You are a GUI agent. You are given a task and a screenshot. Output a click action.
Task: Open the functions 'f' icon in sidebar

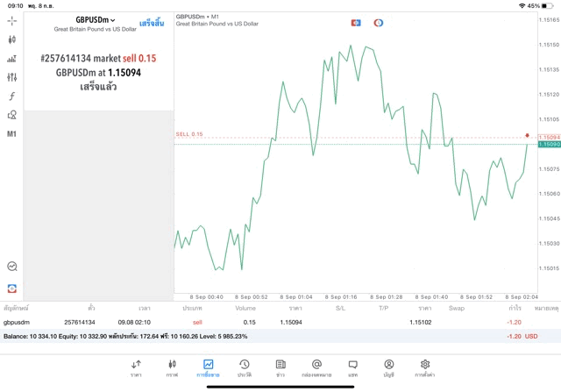pos(11,96)
